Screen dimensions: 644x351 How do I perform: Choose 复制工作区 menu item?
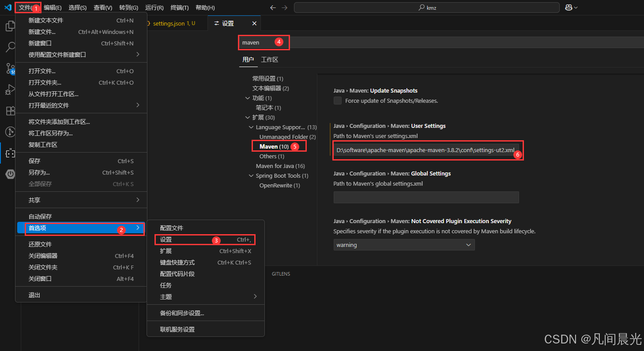[x=81, y=145]
